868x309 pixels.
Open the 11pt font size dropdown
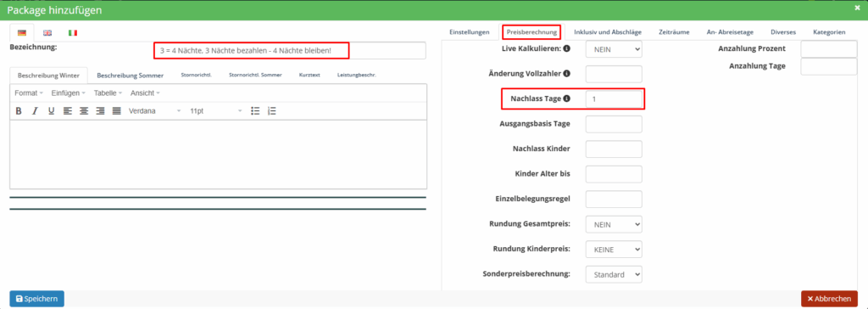[x=216, y=111]
